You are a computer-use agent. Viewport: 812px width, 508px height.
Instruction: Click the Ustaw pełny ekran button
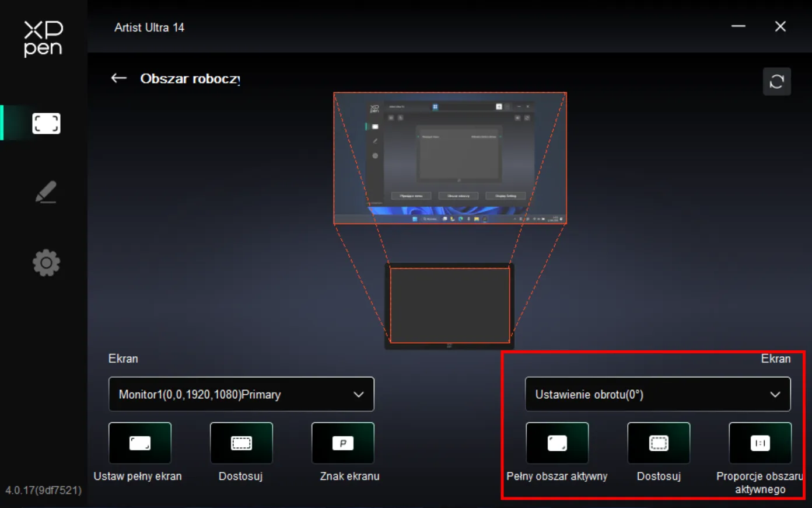point(140,443)
